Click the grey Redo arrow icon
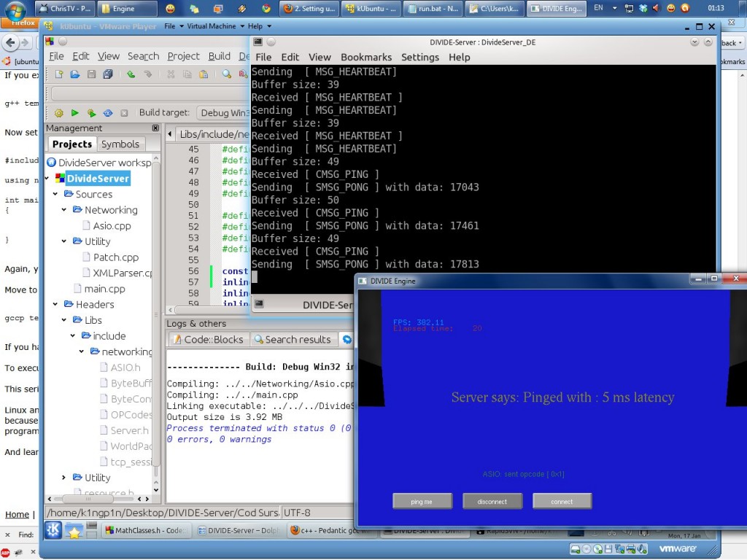Image resolution: width=747 pixels, height=560 pixels. (147, 74)
